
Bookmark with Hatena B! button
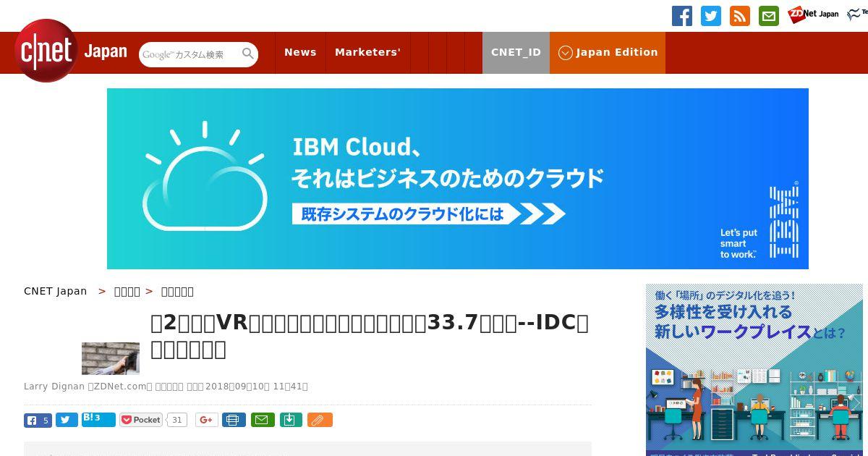pos(98,419)
